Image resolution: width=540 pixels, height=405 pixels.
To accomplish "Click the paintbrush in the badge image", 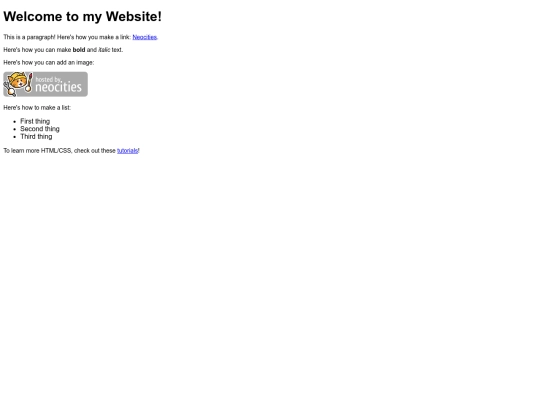I will 29,83.
